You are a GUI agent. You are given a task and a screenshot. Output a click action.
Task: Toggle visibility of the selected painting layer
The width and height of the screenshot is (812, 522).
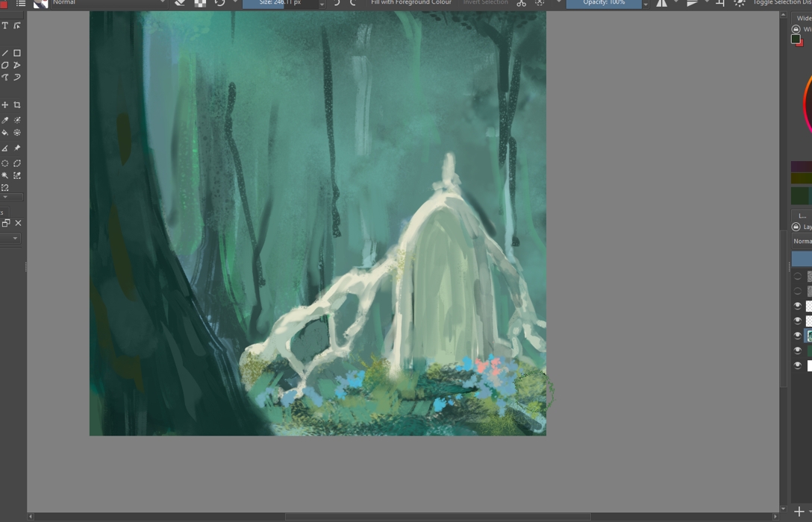point(797,336)
